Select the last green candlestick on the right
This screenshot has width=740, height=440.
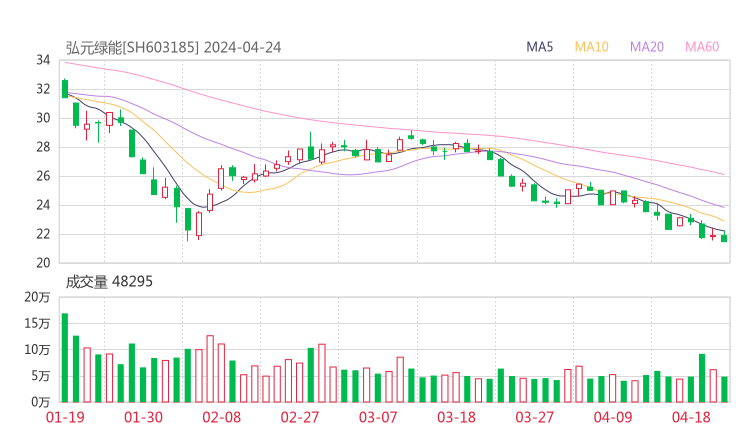pyautogui.click(x=724, y=238)
